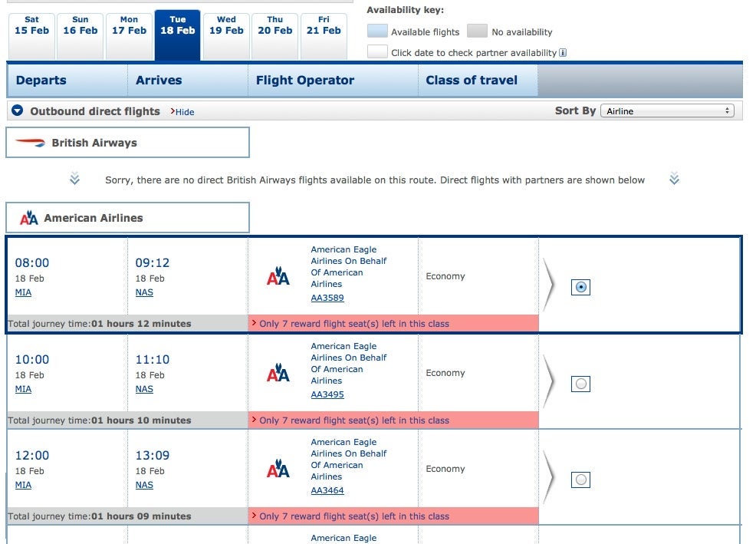Click the partner availability info icon

tap(563, 53)
